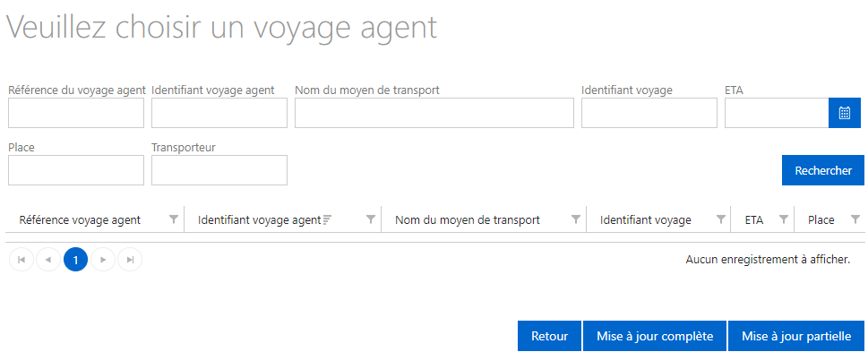Image resolution: width=868 pixels, height=352 pixels.
Task: Click the Retour button
Action: click(550, 336)
